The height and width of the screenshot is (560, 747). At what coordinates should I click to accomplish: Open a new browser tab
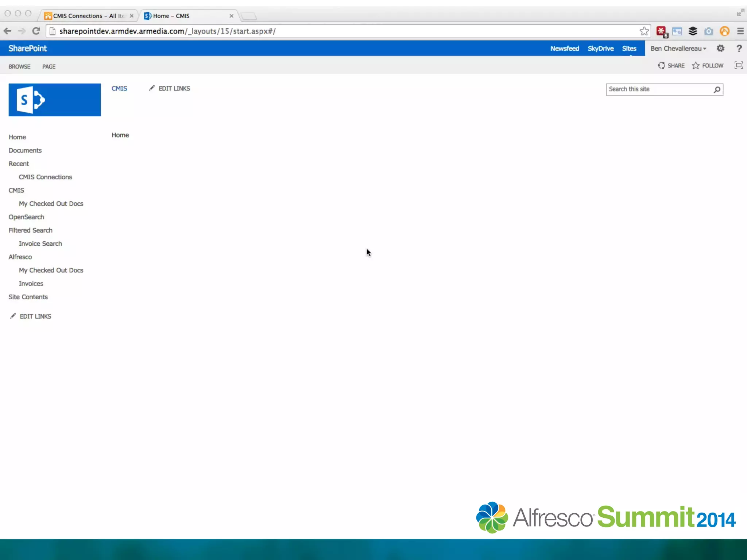coord(249,16)
